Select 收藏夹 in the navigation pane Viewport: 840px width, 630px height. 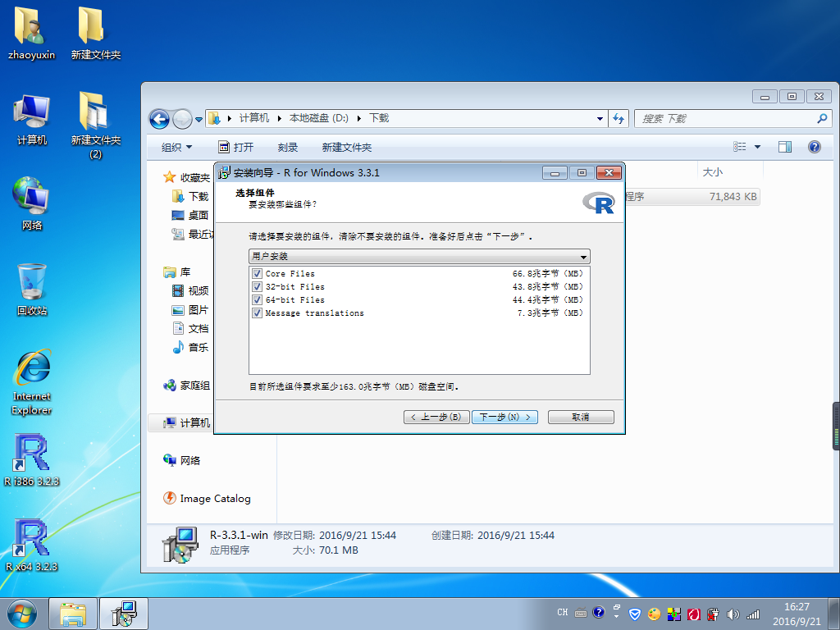187,177
